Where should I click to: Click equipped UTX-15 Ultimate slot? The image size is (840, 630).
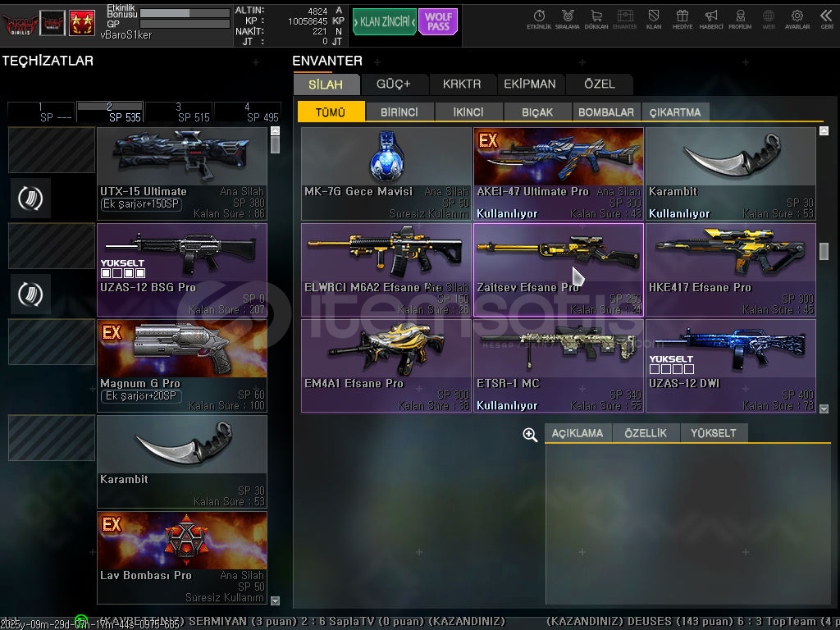182,174
